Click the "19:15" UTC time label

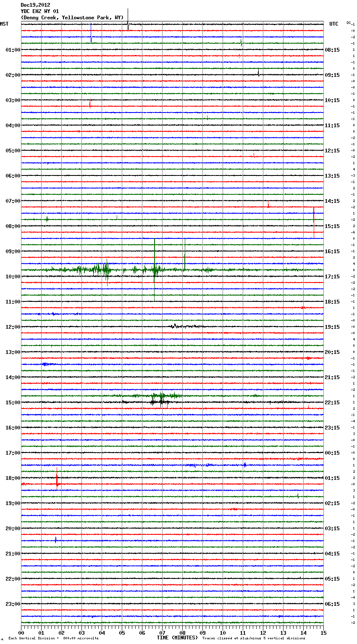(332, 327)
